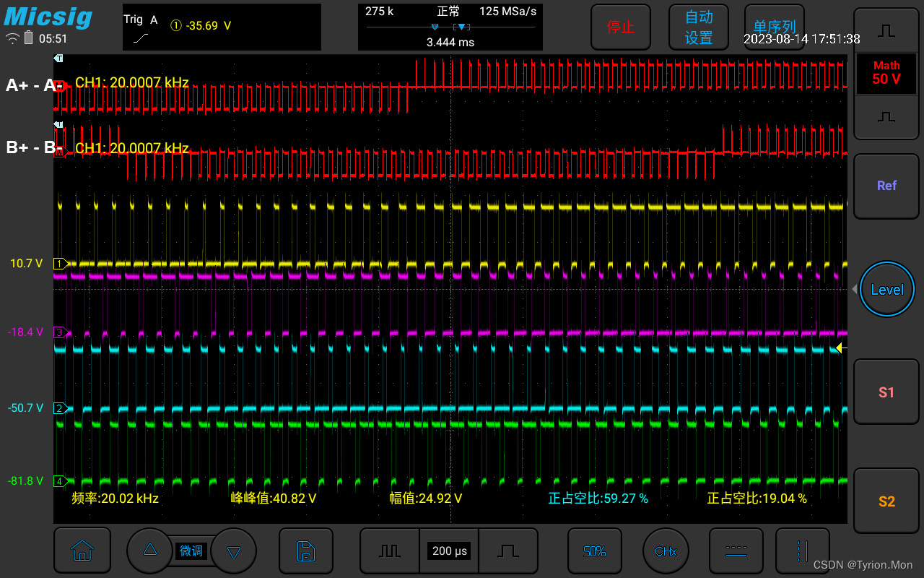The width and height of the screenshot is (924, 578).
Task: Tap the -35.69 V trigger level value
Action: (209, 26)
